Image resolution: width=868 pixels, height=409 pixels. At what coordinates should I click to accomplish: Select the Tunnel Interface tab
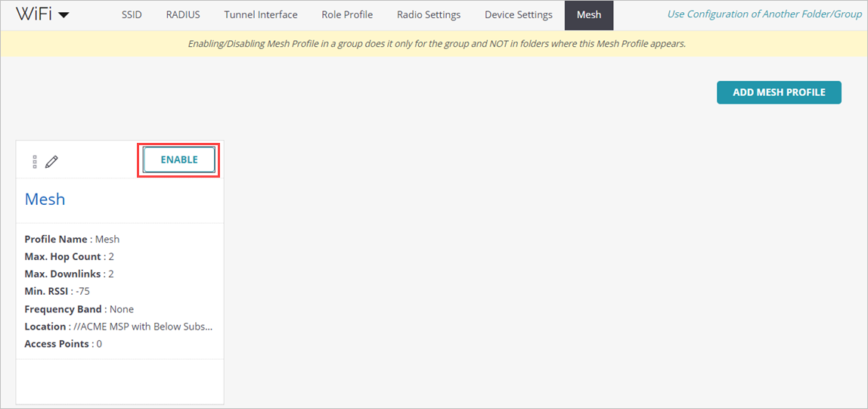click(261, 15)
